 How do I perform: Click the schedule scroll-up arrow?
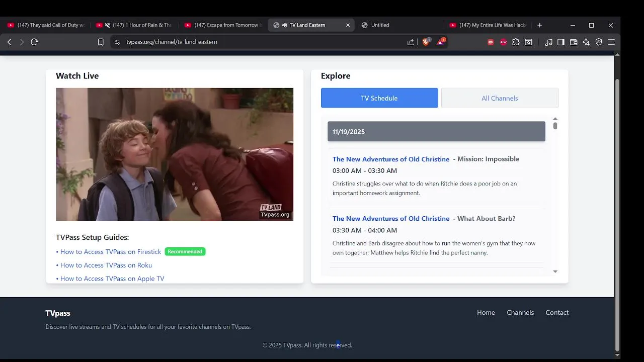(555, 119)
